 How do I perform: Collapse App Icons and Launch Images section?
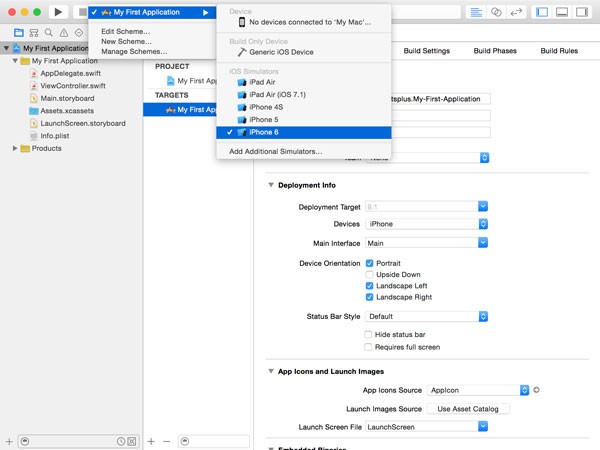click(271, 372)
